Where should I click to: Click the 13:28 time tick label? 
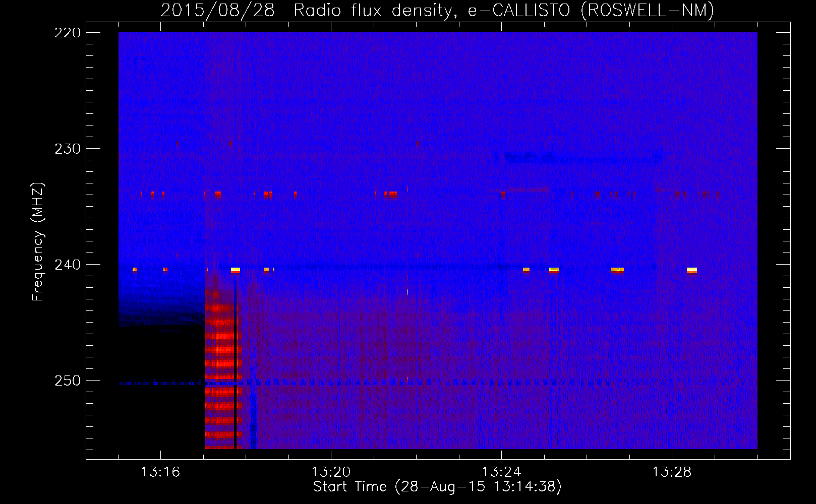pos(672,472)
